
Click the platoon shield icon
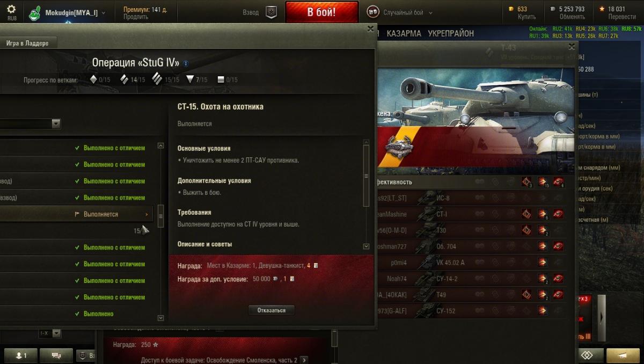pyautogui.click(x=272, y=12)
